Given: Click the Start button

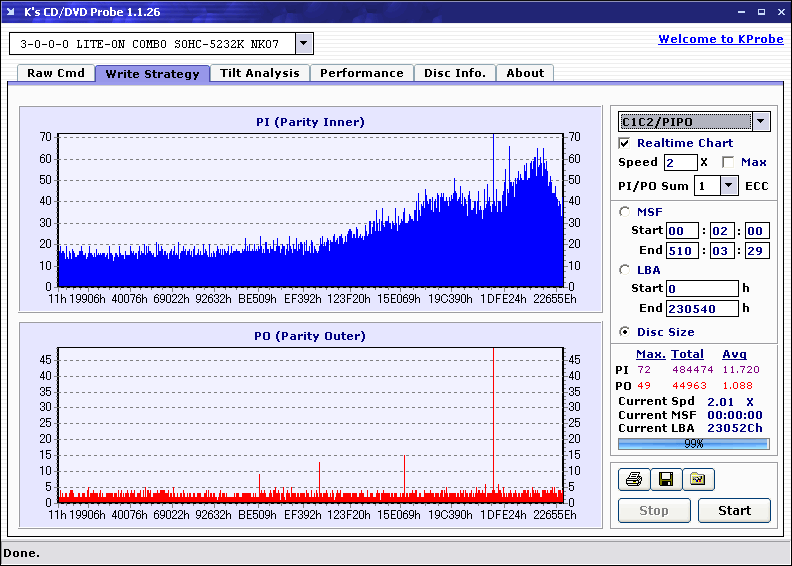Looking at the screenshot, I should [734, 510].
